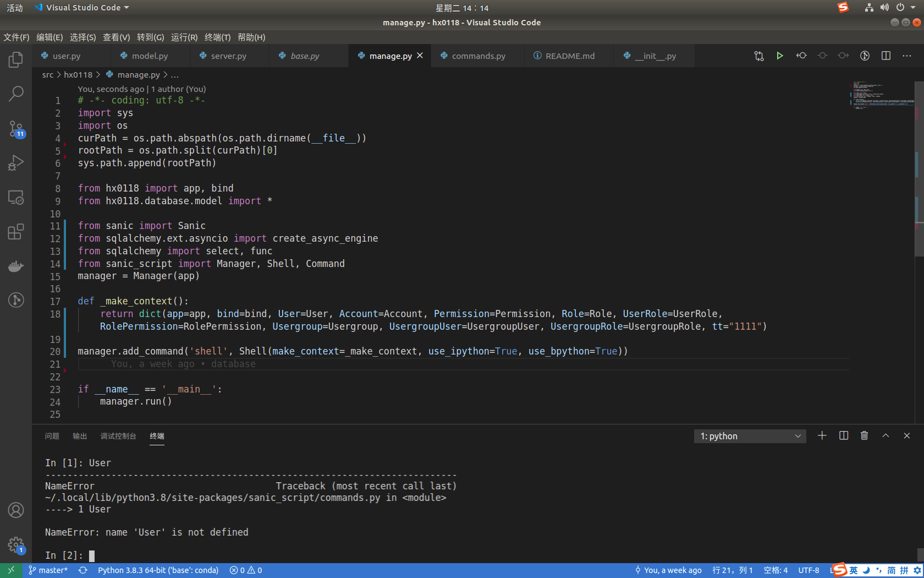Click the Accounts icon at sidebar bottom
The image size is (924, 578).
16,510
